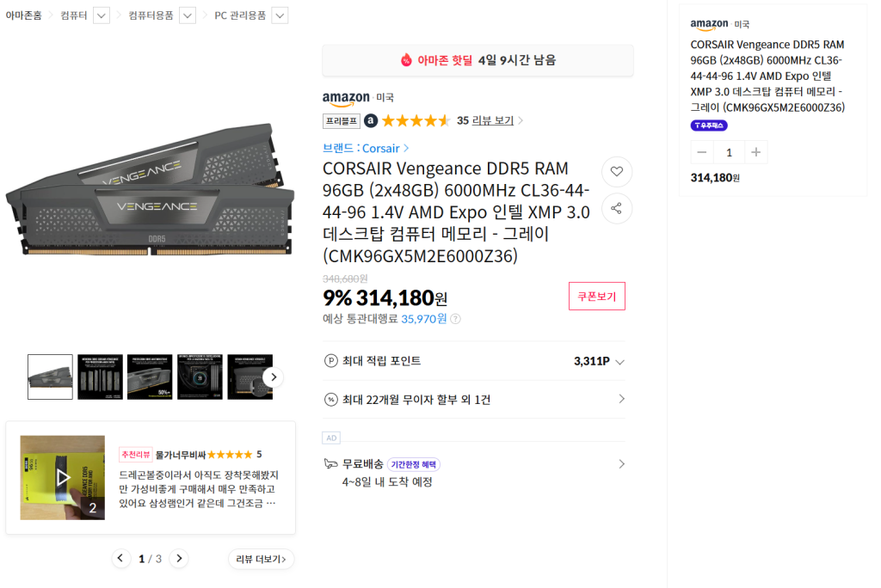
Task: Click the heart wishlist icon
Action: 617,172
